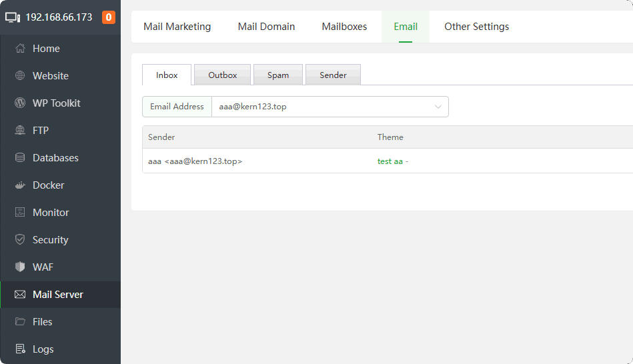Image resolution: width=633 pixels, height=364 pixels.
Task: Select the Other Settings tab
Action: pos(476,27)
